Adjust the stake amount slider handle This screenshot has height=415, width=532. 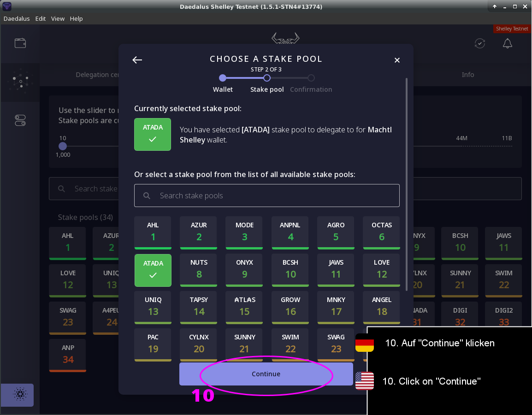(x=63, y=146)
